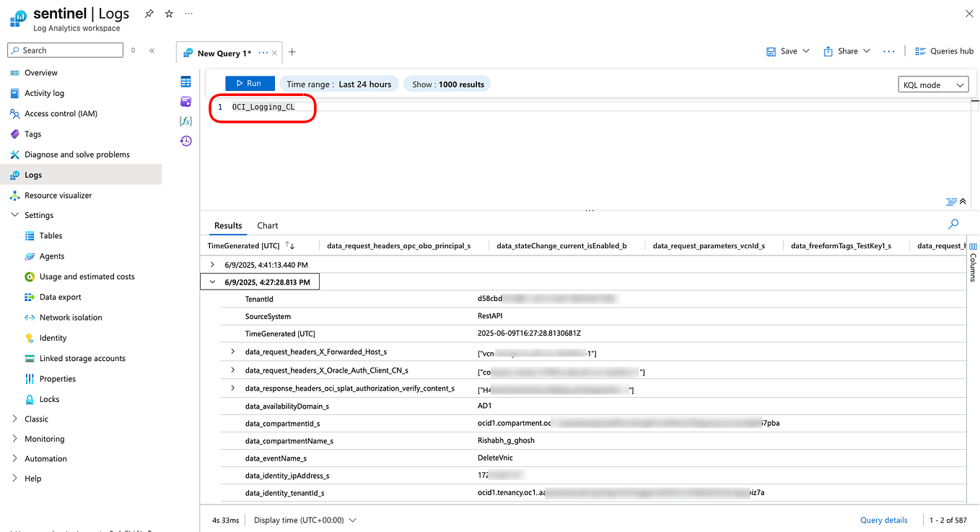Open the Functions panel
This screenshot has width=980, height=532.
point(185,121)
